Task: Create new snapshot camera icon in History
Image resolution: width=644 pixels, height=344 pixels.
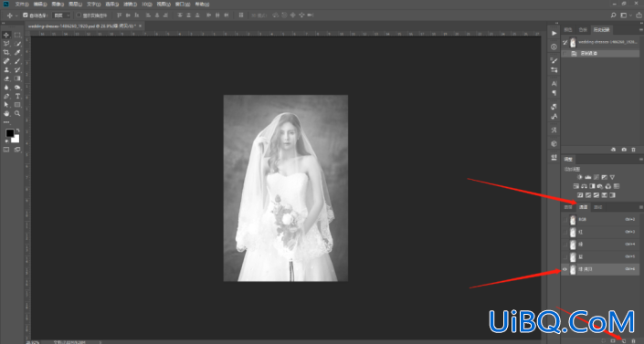Action: (624, 150)
